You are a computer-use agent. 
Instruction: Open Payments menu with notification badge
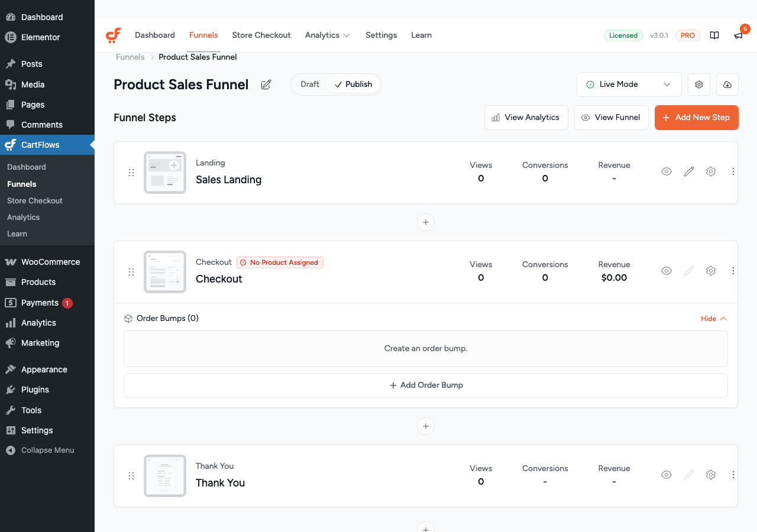(47, 303)
